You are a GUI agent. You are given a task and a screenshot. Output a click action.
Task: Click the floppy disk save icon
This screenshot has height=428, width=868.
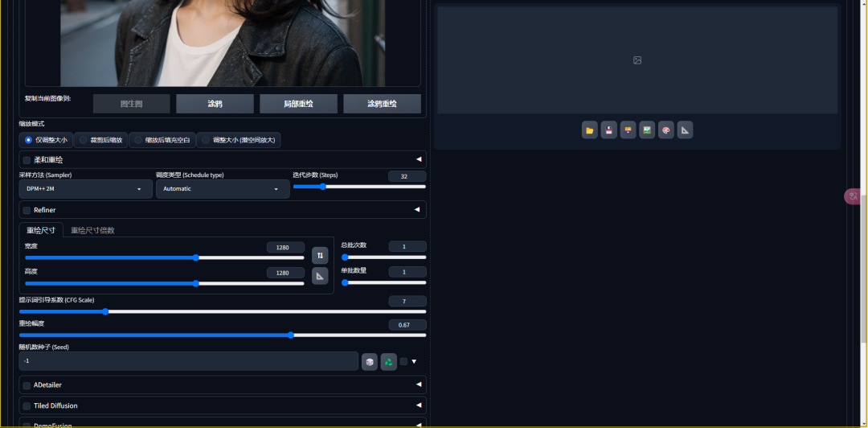coord(609,130)
